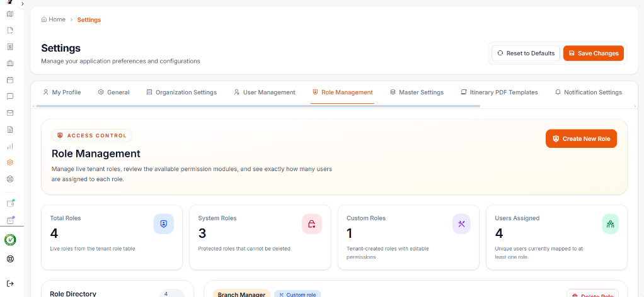Open the luggage suitcase icon in sidebar
The image size is (644, 297).
(10, 63)
